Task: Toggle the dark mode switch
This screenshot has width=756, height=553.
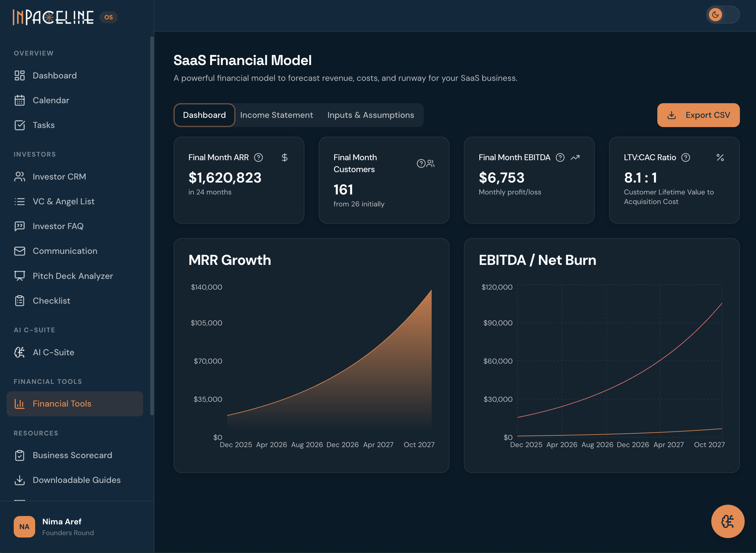Action: 722,15
